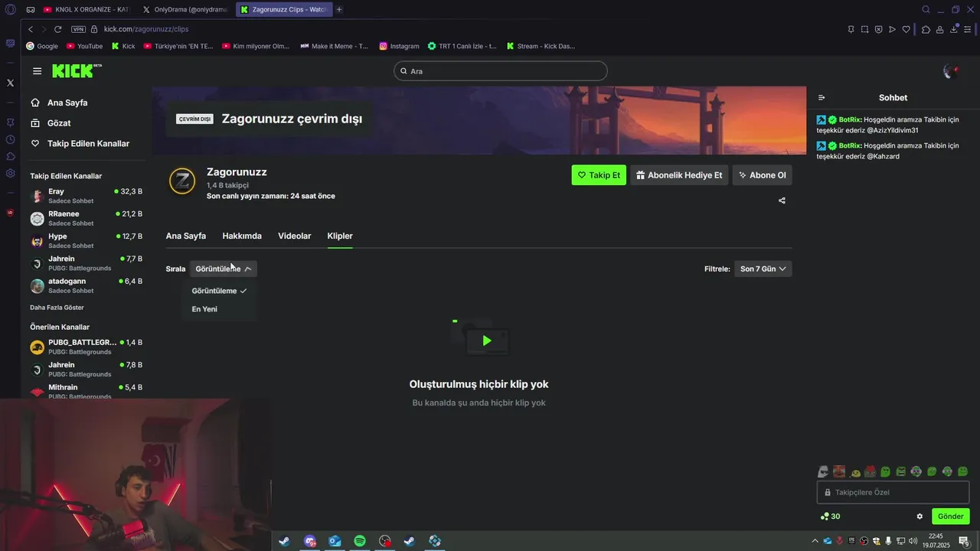
Task: Send chat message with Gönder
Action: tap(951, 517)
